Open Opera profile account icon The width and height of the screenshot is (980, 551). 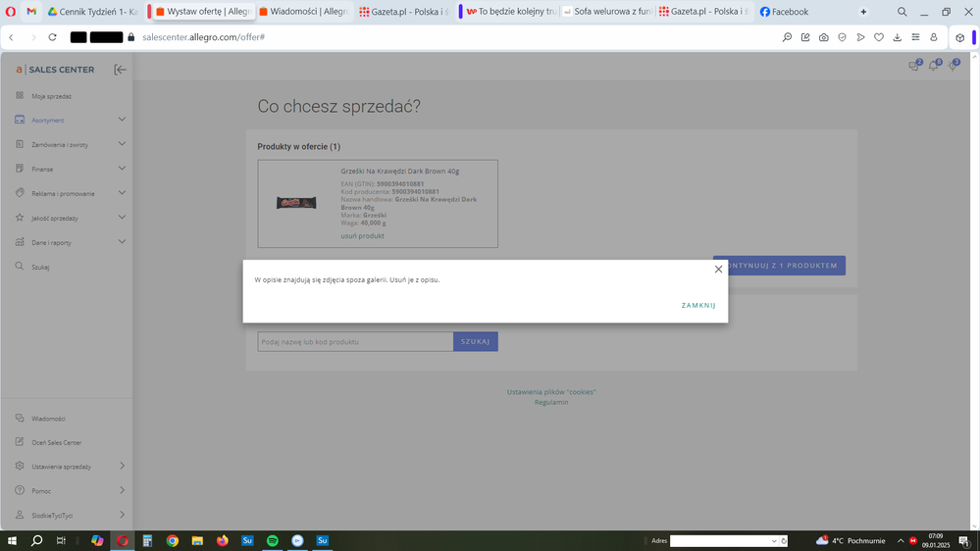(x=934, y=37)
